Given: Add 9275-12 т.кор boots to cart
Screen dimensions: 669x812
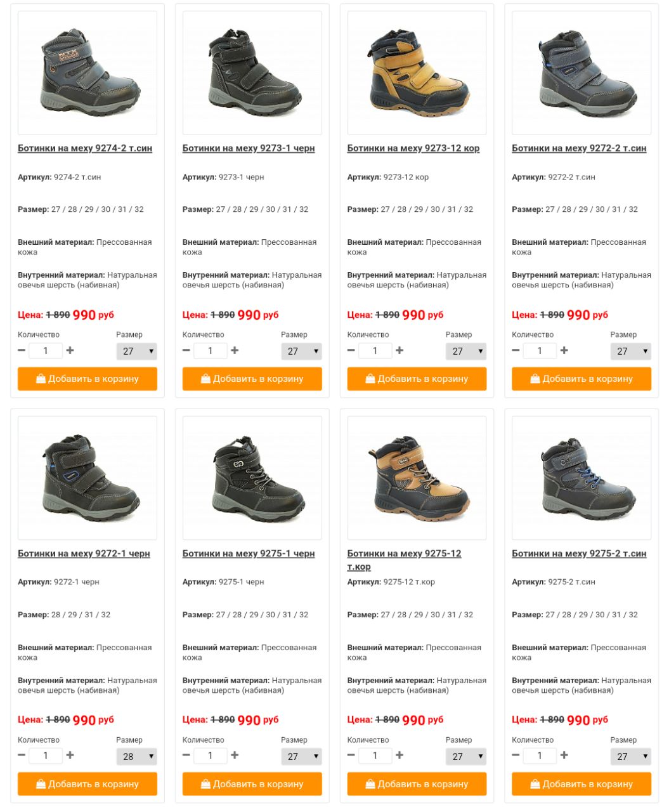Looking at the screenshot, I should 417,784.
